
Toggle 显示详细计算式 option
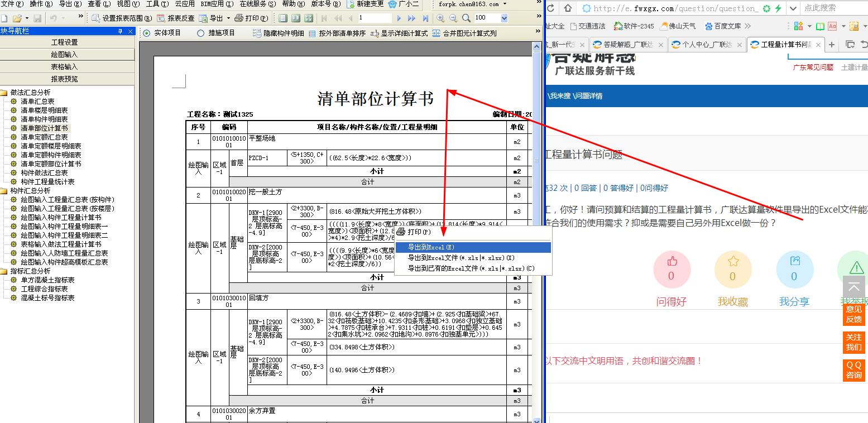(x=399, y=33)
